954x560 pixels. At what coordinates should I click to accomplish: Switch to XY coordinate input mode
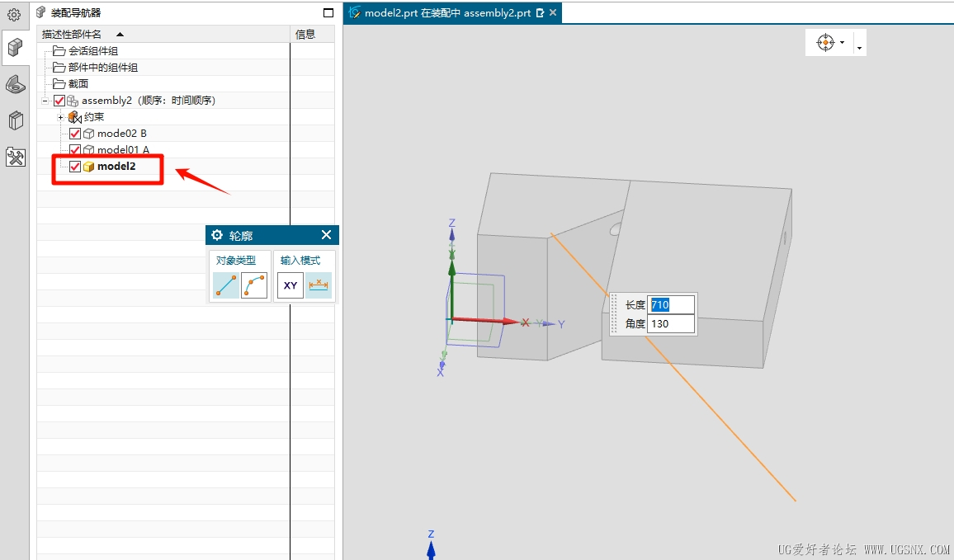click(x=290, y=285)
